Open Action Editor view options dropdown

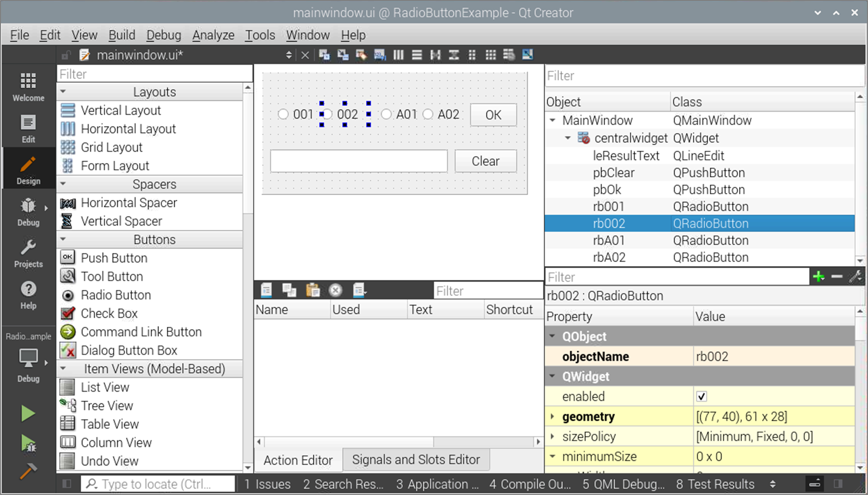[x=360, y=291]
